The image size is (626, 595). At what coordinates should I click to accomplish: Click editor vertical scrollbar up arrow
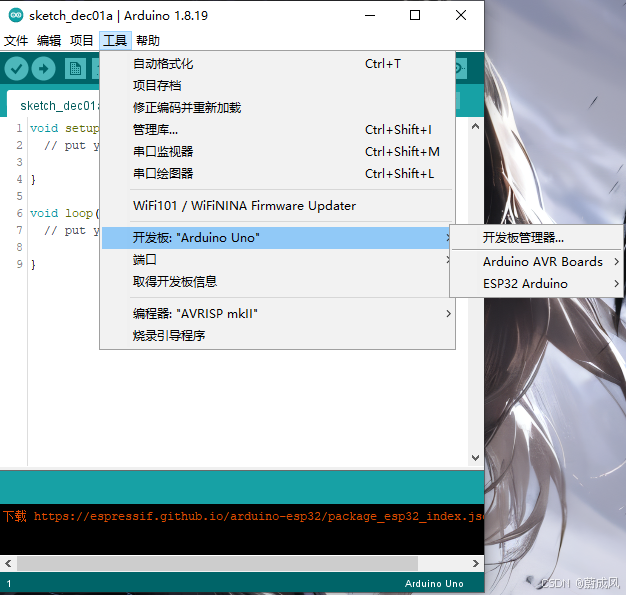pos(475,127)
